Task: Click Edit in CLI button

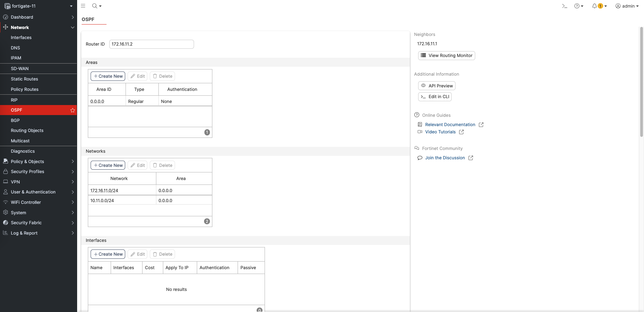Action: (x=435, y=97)
